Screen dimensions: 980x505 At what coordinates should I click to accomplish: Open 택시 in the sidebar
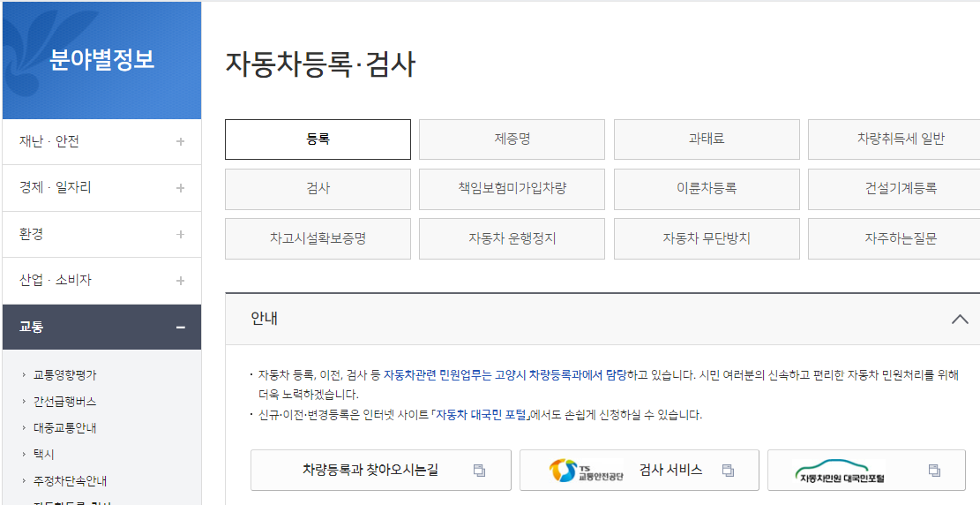click(44, 455)
